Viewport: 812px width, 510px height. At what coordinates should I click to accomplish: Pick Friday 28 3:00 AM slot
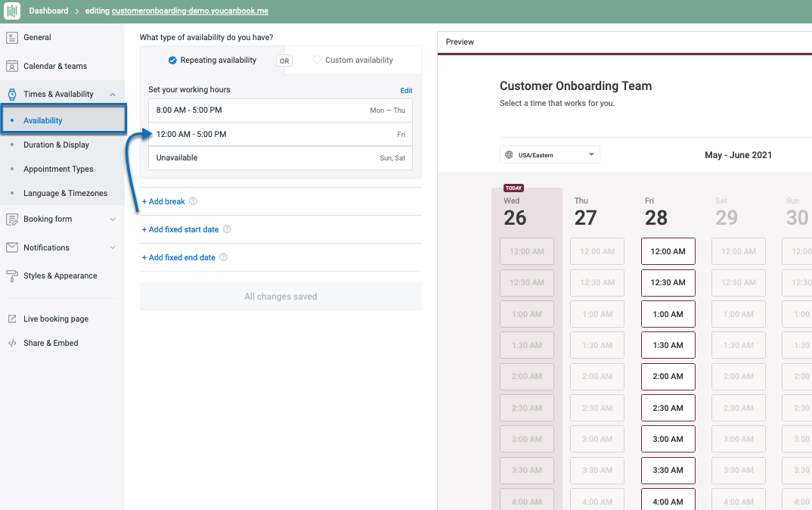(668, 439)
